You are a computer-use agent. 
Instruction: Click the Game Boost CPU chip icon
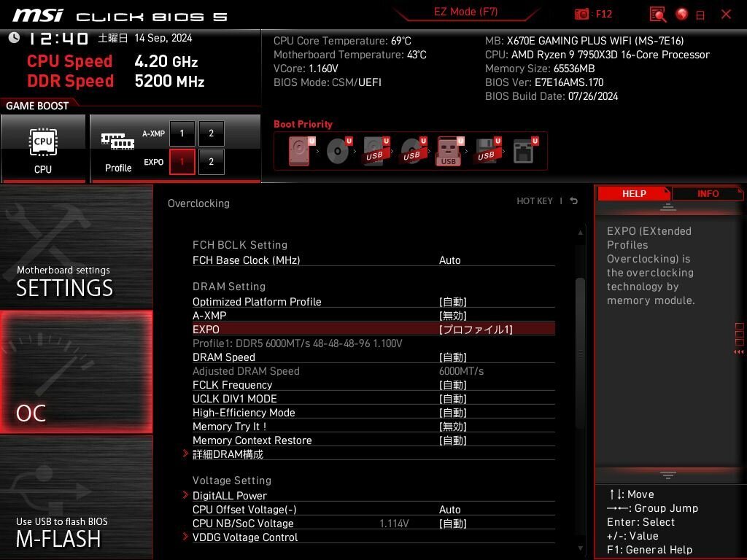(43, 142)
